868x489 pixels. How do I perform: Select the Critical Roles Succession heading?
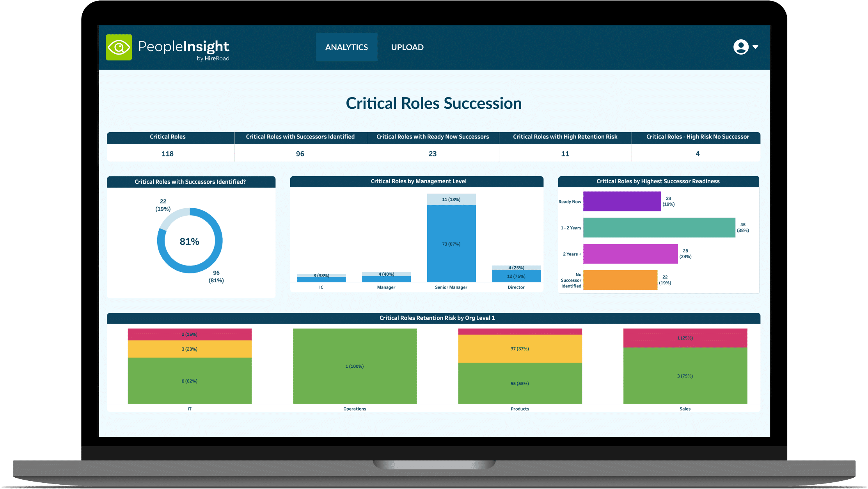434,103
